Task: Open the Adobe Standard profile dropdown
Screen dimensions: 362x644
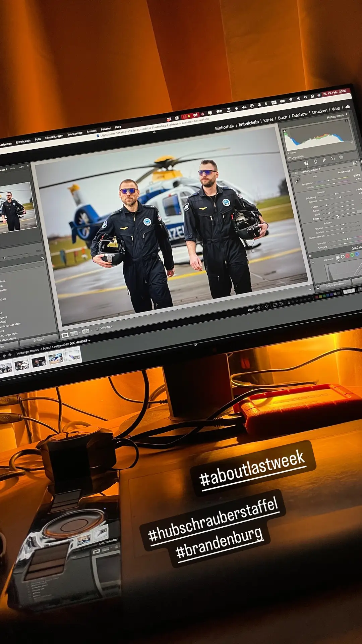Action: pyautogui.click(x=311, y=170)
